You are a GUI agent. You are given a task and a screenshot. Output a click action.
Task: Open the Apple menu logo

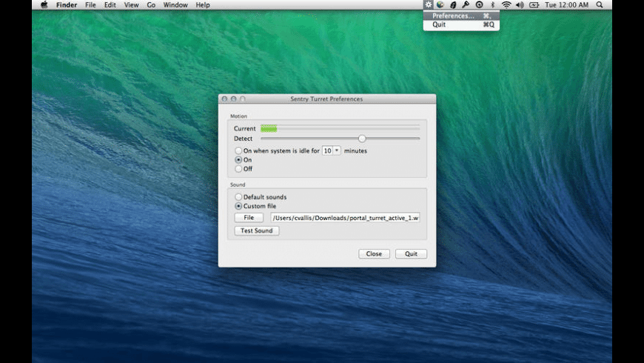click(x=44, y=5)
